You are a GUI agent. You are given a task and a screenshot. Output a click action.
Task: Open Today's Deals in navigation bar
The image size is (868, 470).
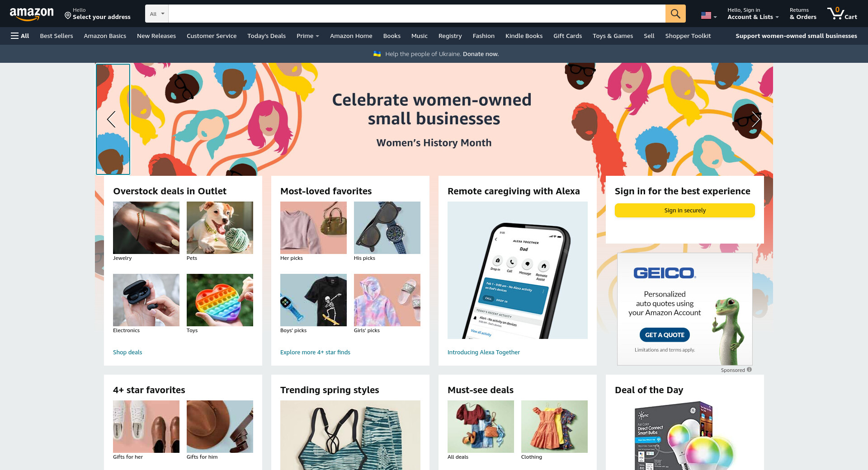tap(266, 36)
